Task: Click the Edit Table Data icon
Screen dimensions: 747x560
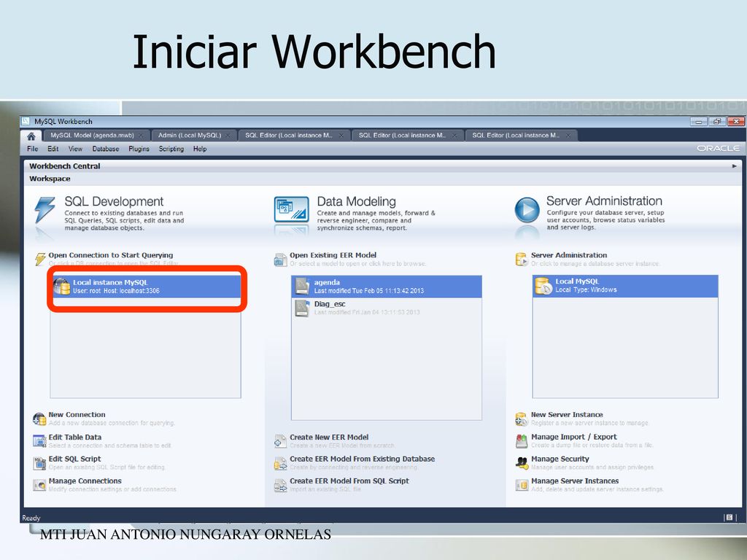Action: pyautogui.click(x=39, y=441)
